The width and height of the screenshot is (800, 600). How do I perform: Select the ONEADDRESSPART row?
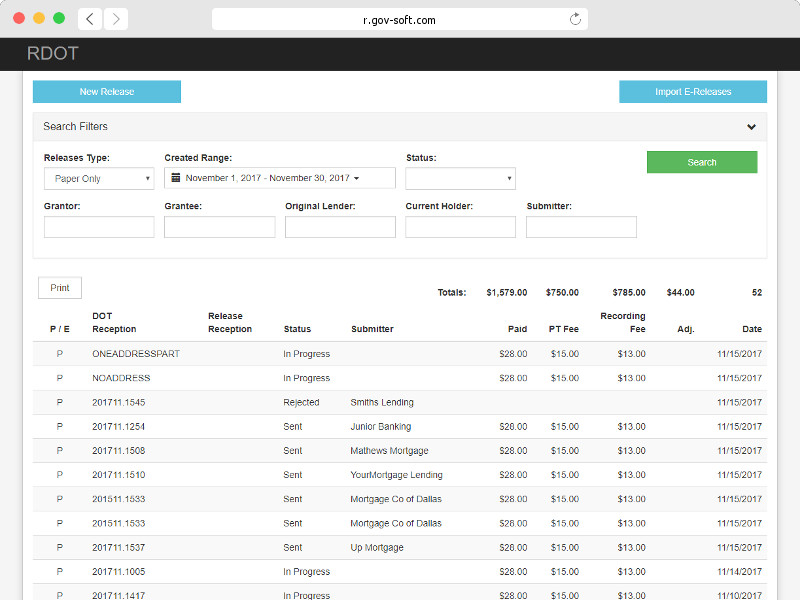399,354
